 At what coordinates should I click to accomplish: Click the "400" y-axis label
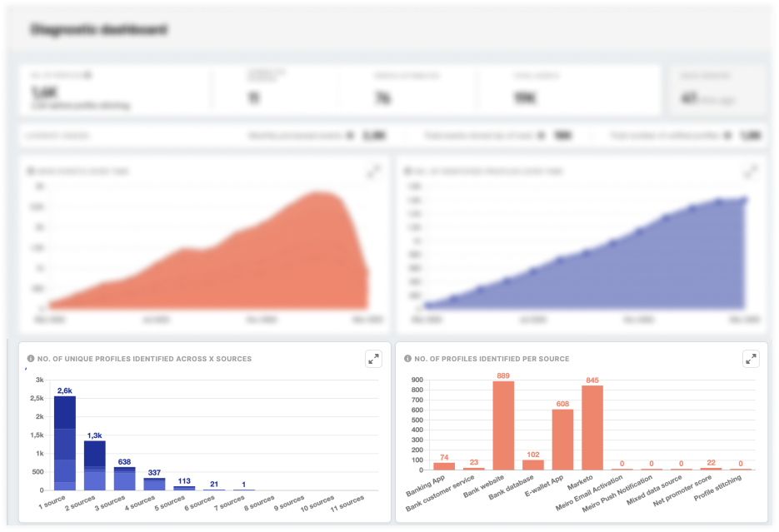pyautogui.click(x=417, y=430)
